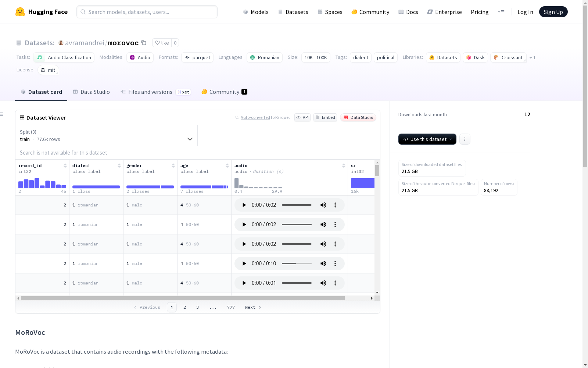Like the morovoc dataset
The height and width of the screenshot is (368, 588).
(x=162, y=43)
